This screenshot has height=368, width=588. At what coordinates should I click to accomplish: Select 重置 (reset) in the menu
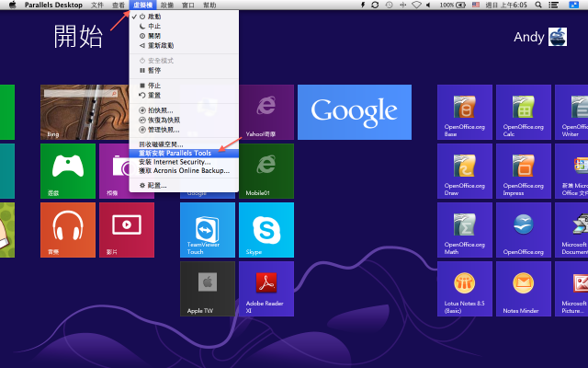click(184, 96)
